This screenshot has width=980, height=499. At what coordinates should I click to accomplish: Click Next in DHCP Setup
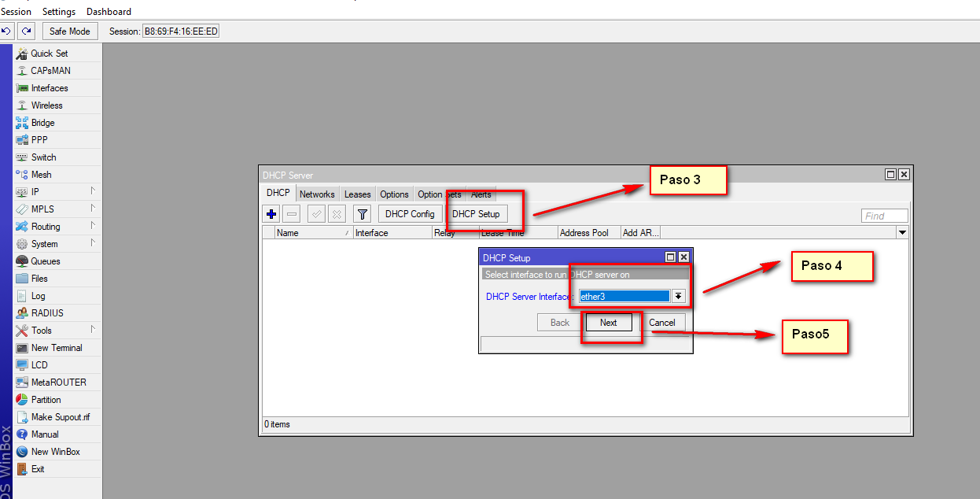click(x=609, y=323)
